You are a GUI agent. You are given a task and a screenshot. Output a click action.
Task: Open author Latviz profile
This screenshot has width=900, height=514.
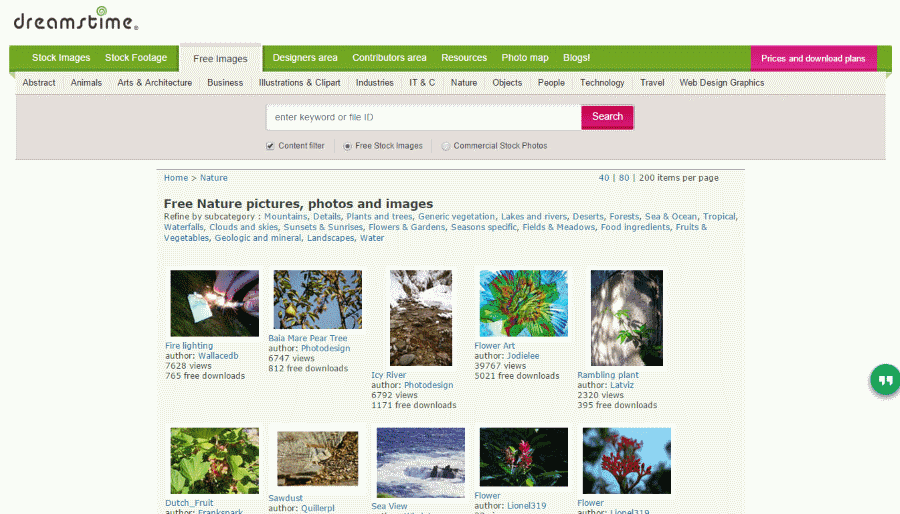pos(622,386)
